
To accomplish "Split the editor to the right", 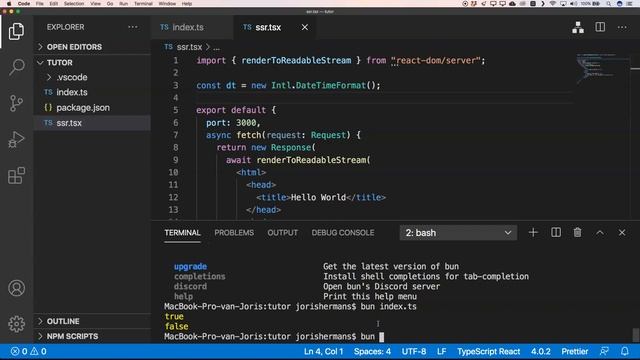I will 600,27.
